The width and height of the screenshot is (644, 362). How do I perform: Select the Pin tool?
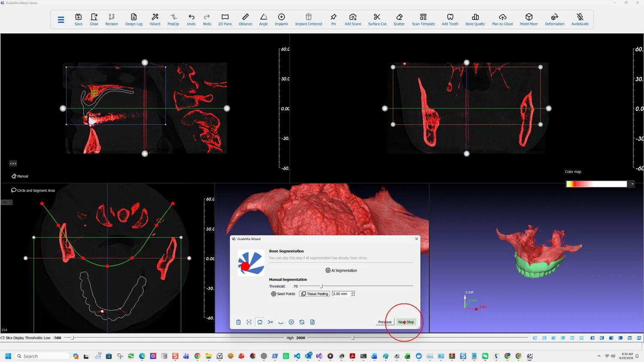(334, 19)
